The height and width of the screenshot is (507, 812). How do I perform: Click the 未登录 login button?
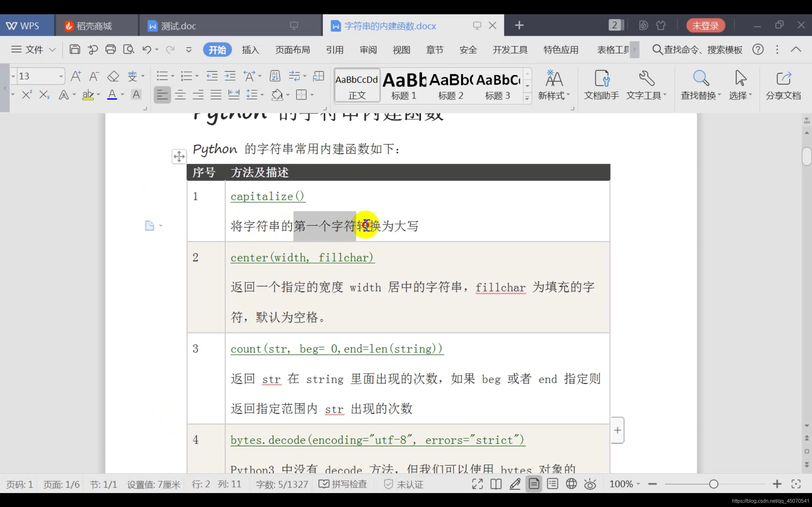click(x=705, y=25)
